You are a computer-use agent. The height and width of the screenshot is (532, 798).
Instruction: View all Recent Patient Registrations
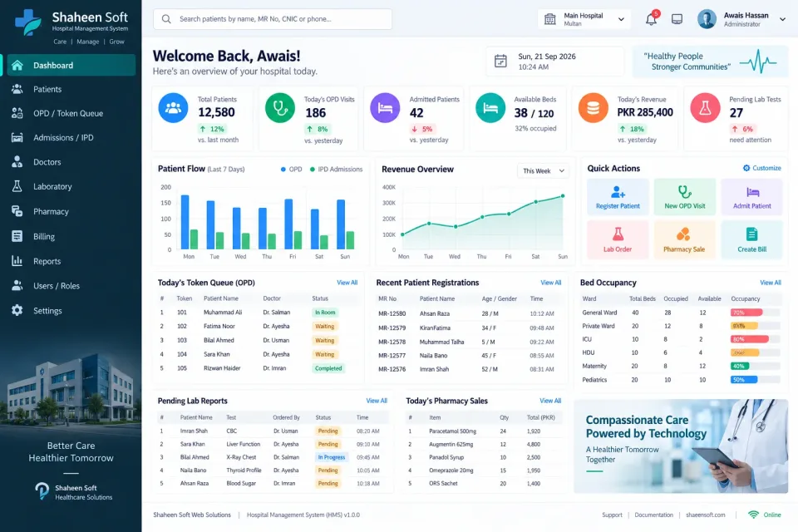(550, 283)
